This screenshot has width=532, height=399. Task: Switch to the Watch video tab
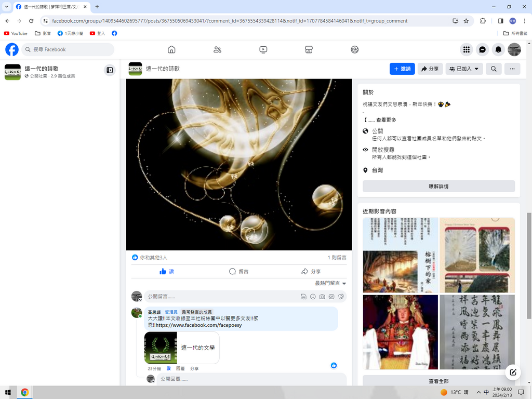263,49
